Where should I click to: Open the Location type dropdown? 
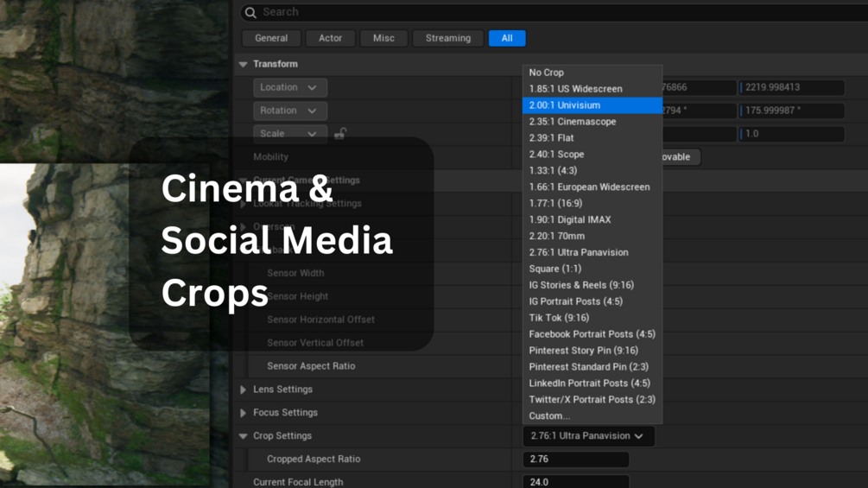tap(290, 87)
